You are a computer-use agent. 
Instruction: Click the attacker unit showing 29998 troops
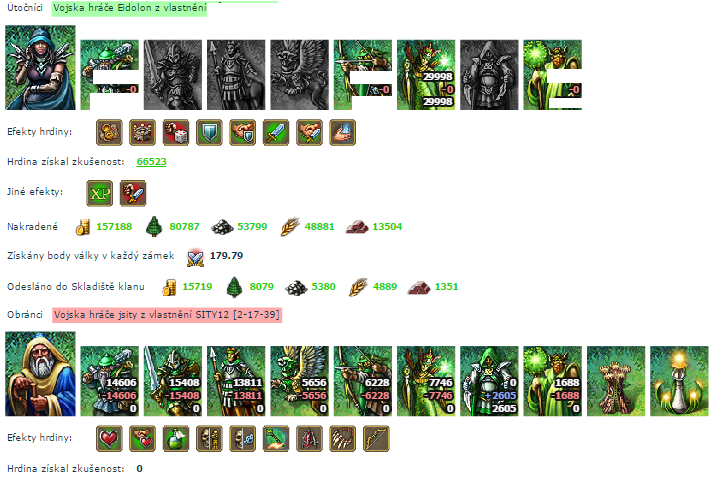(x=426, y=75)
